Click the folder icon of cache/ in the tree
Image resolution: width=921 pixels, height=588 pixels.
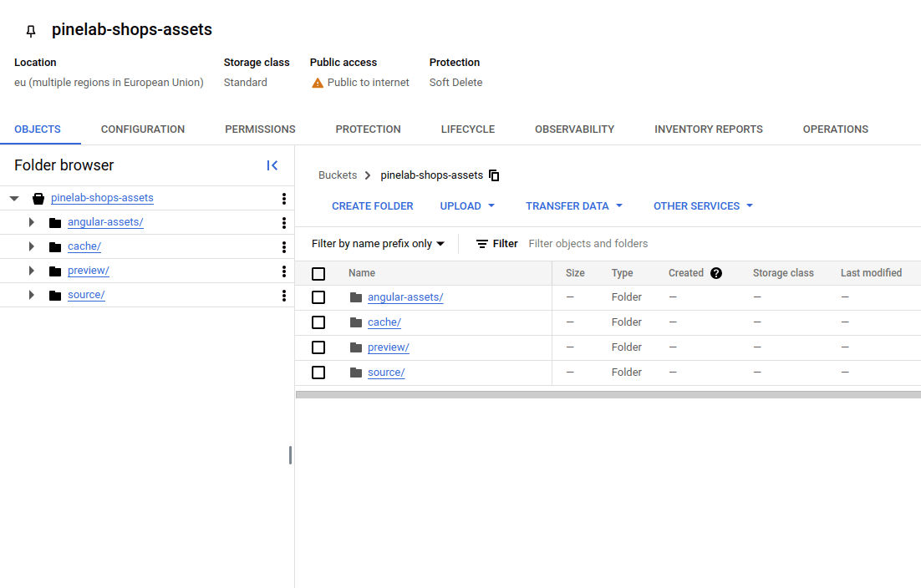[55, 247]
